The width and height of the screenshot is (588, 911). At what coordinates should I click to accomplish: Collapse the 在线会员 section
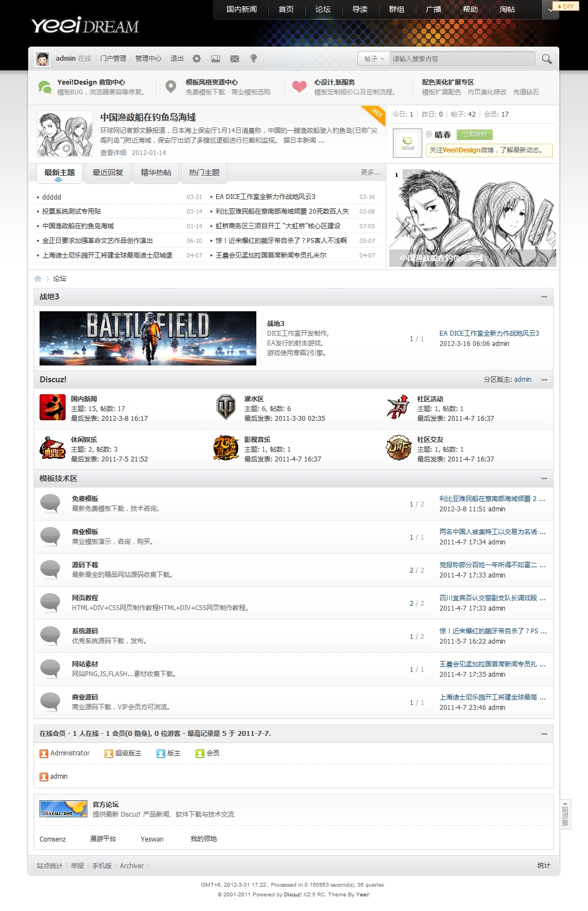coord(544,734)
